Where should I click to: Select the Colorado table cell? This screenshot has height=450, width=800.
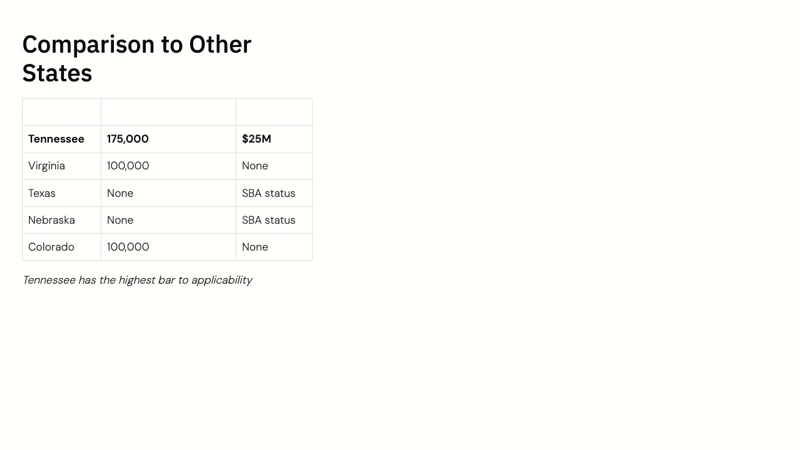click(51, 247)
